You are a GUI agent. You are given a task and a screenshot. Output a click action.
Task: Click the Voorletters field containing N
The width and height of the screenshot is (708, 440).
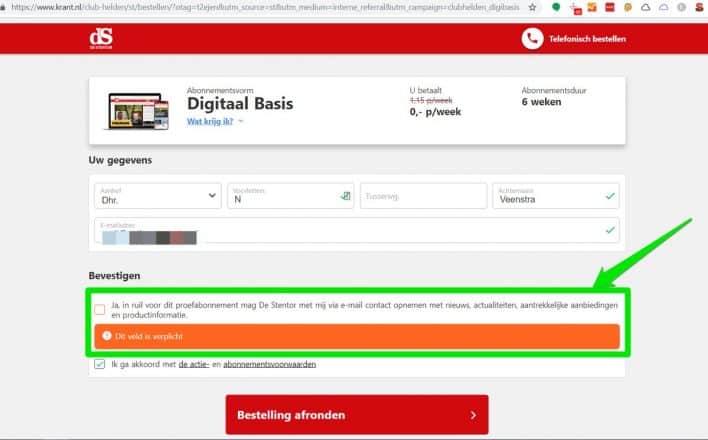pos(290,196)
